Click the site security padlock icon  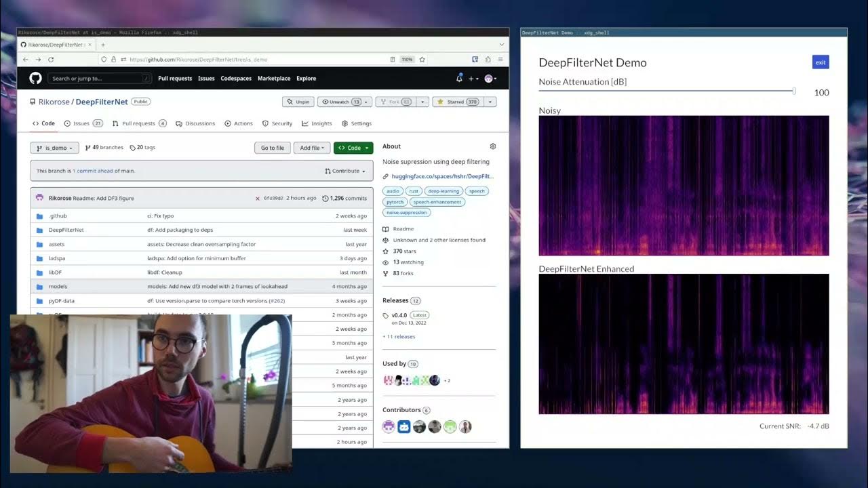click(114, 60)
